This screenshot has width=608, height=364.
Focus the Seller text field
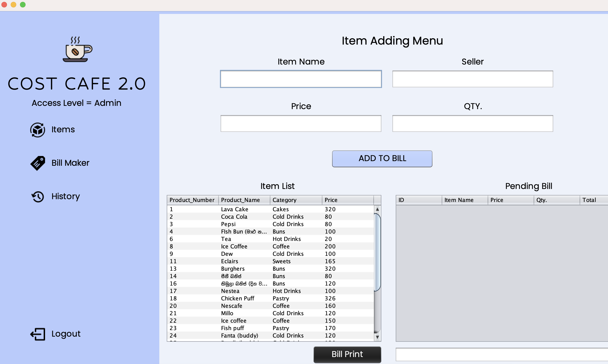[x=472, y=79]
